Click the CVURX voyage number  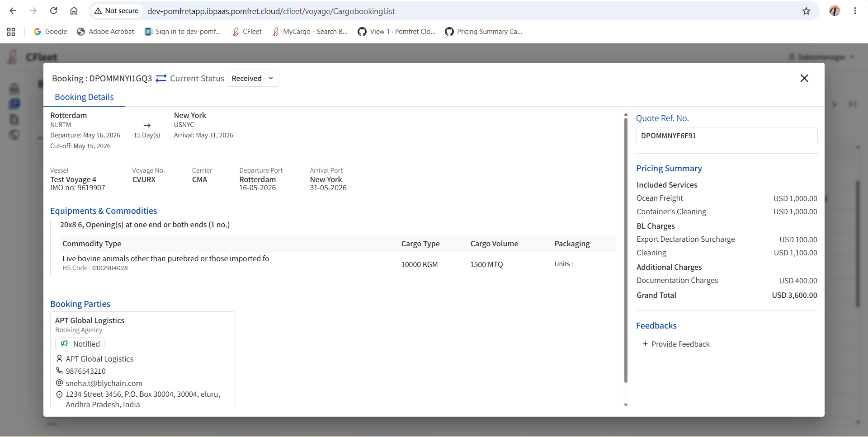[x=144, y=179]
